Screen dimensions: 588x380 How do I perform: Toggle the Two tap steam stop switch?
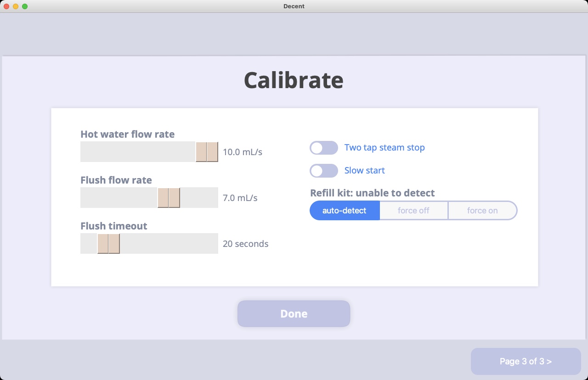(x=324, y=148)
